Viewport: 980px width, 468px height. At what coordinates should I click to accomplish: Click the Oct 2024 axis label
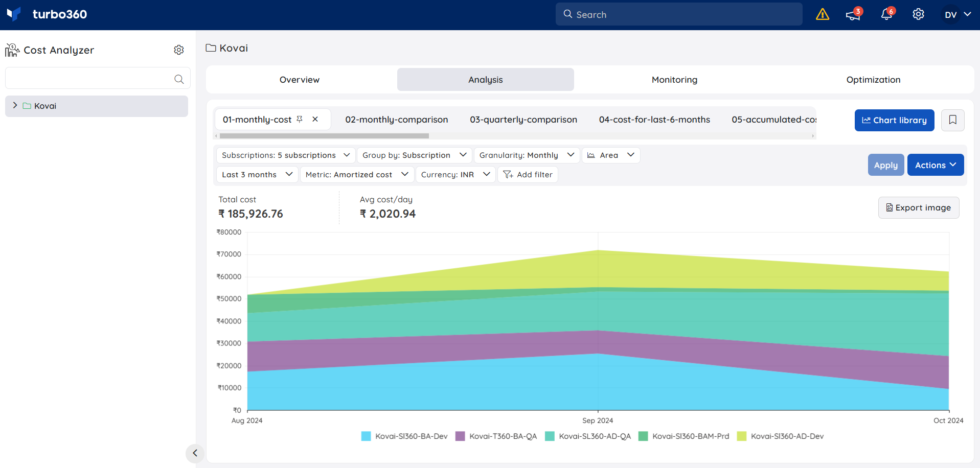[x=948, y=420]
